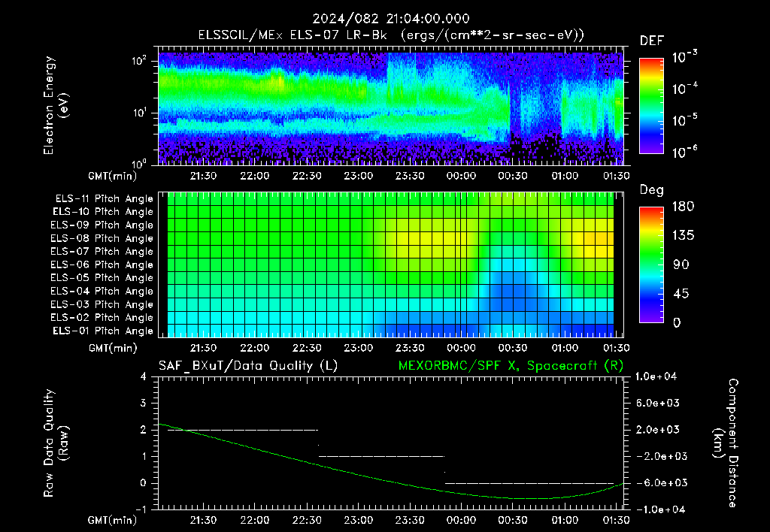Viewport: 770px width, 532px height.
Task: Click the GMT(min) label under the pitch angle panel
Action: point(113,349)
